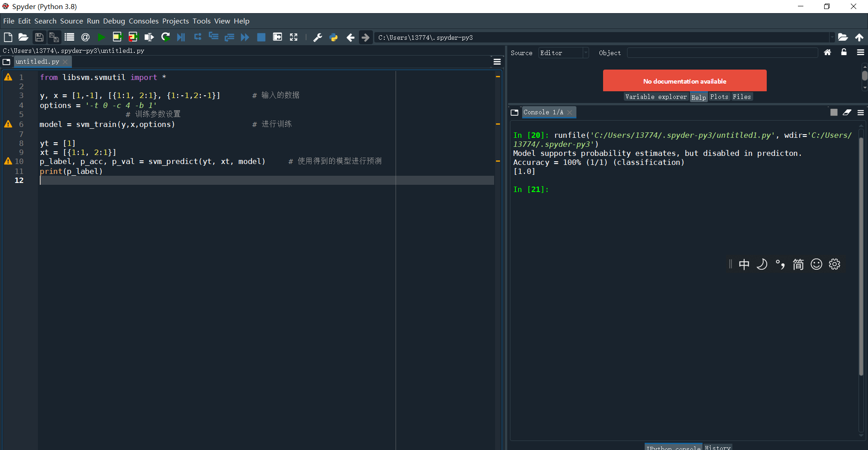Image resolution: width=868 pixels, height=450 pixels.
Task: Open the File menu
Action: click(9, 21)
